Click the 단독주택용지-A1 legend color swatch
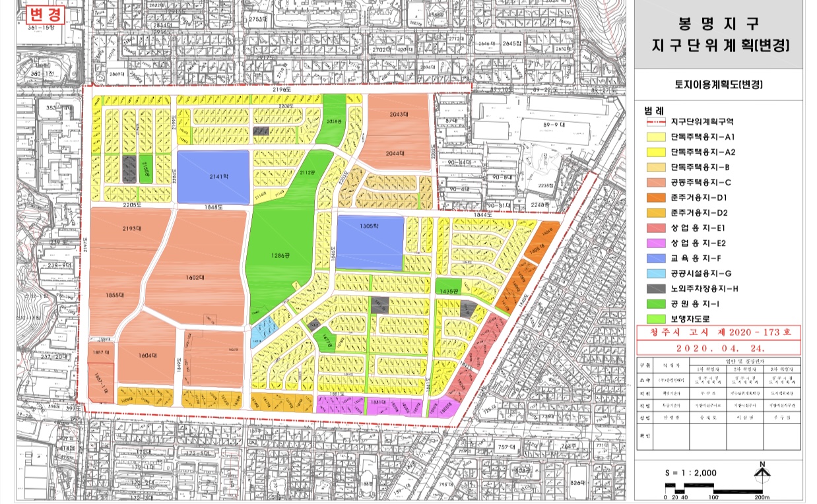Viewport: 817px width, 504px height. 655,137
